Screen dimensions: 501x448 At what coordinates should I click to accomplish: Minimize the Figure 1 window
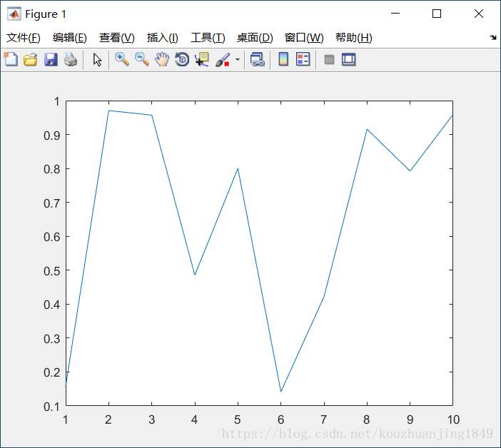[x=395, y=14]
